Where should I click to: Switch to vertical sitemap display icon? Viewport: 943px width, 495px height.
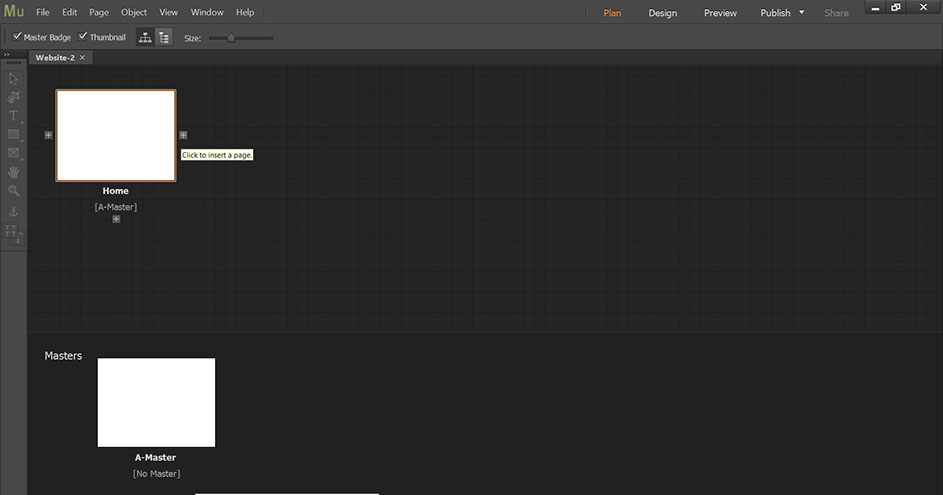164,37
